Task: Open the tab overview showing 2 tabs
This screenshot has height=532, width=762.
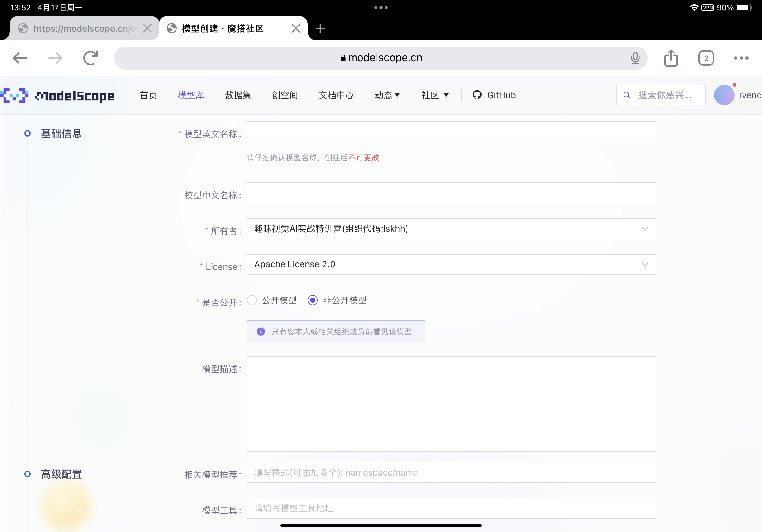Action: [x=706, y=58]
